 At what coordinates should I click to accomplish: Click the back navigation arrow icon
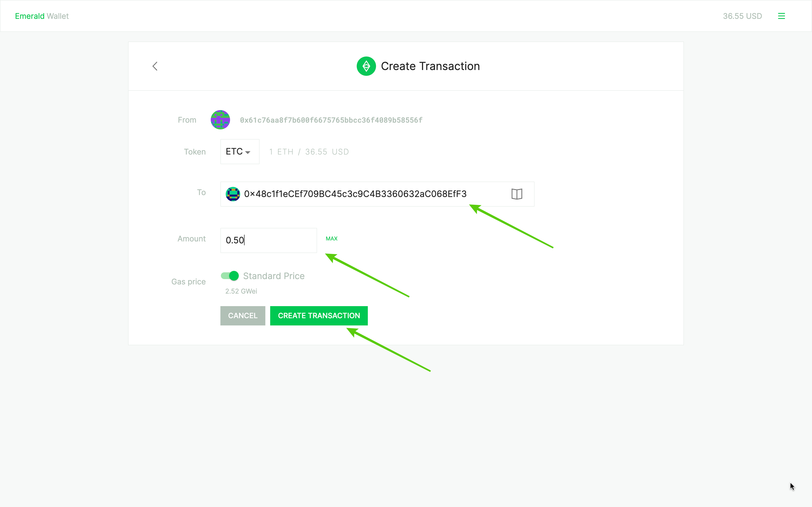pyautogui.click(x=154, y=65)
